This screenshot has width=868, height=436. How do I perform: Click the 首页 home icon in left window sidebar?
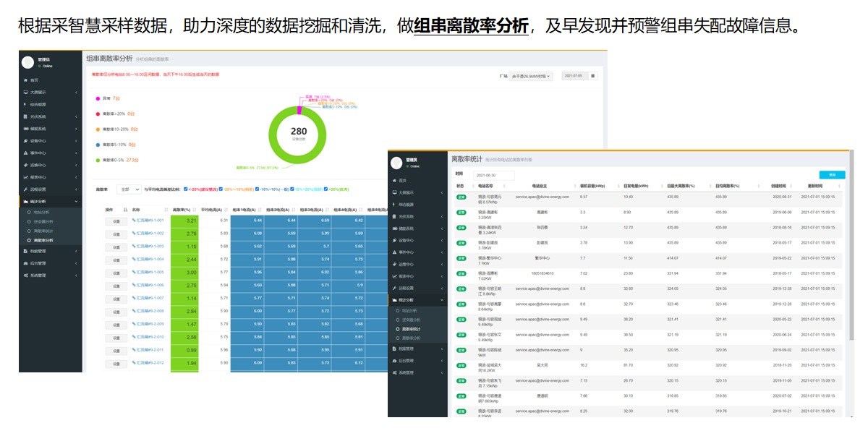click(x=26, y=80)
